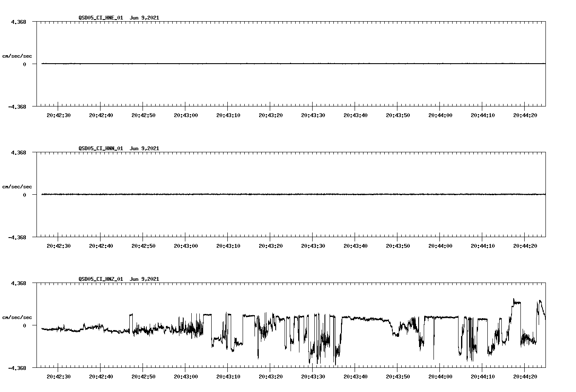Click the 20:42:30 time label under HNZ plot
Screen dimensions: 576x392
point(59,377)
